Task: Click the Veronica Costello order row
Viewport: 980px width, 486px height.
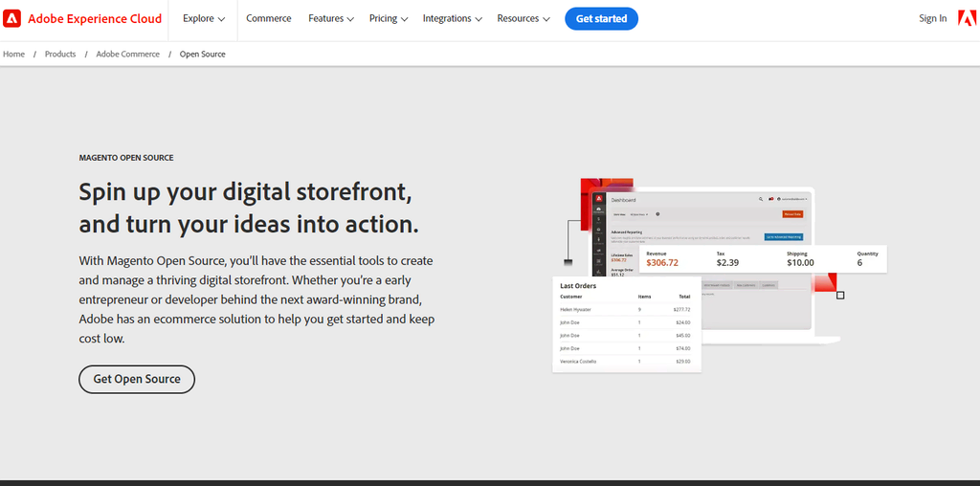Action: (625, 362)
